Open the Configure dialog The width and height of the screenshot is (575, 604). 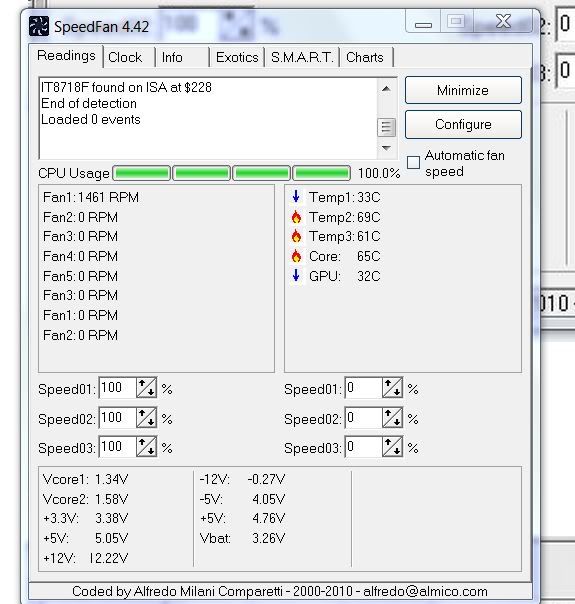click(x=463, y=124)
